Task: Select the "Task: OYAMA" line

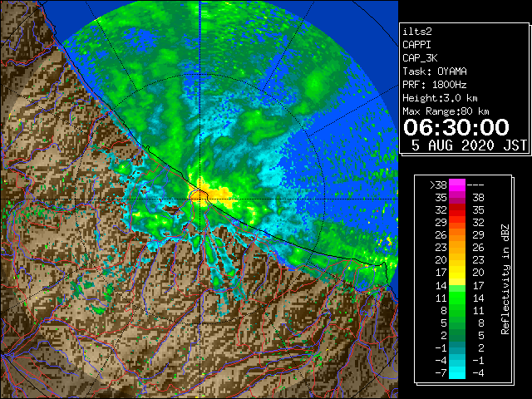Action: coord(435,71)
